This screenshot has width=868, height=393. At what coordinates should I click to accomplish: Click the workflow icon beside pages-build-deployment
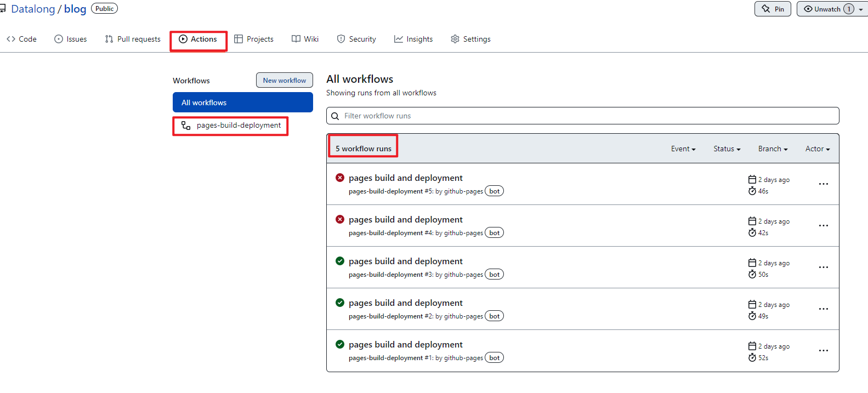pos(186,126)
